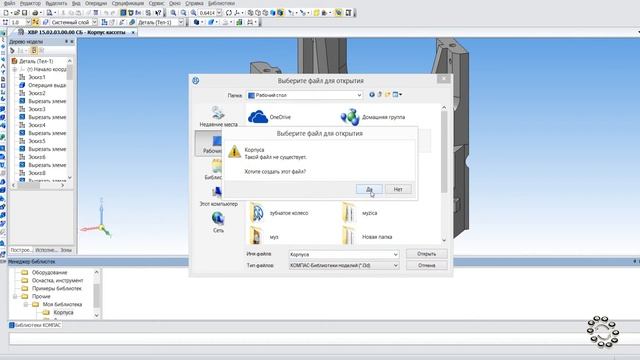Select 'Недавние места' in the dialog sidebar
The width and height of the screenshot is (640, 360).
(218, 117)
